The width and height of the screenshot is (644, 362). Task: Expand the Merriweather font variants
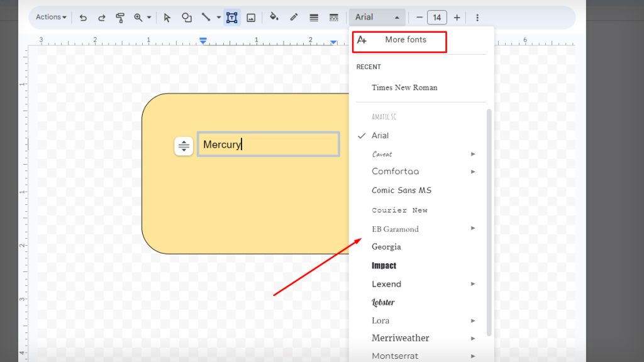coord(473,338)
